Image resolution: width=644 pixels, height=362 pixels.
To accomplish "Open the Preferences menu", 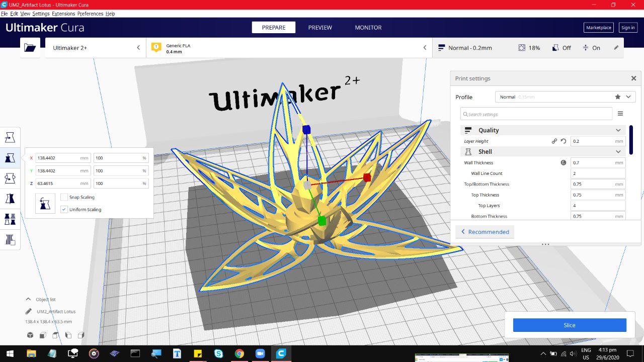I will [90, 14].
